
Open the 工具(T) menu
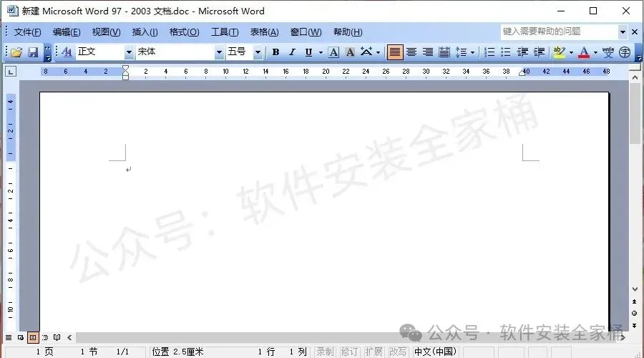[x=225, y=32]
